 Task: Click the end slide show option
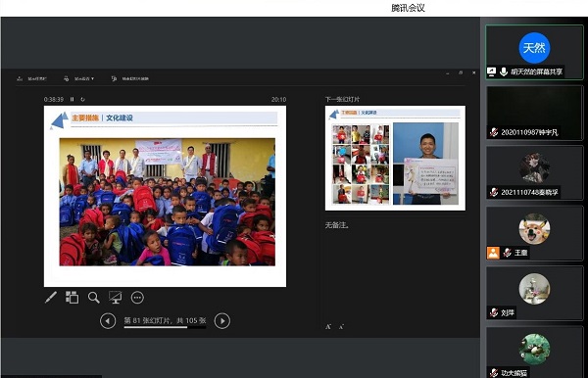(130, 78)
